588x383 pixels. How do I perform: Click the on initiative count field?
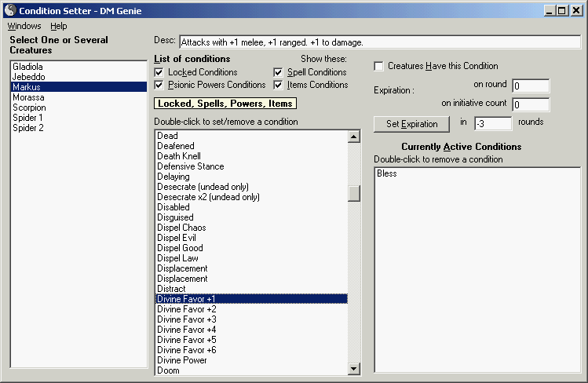531,104
